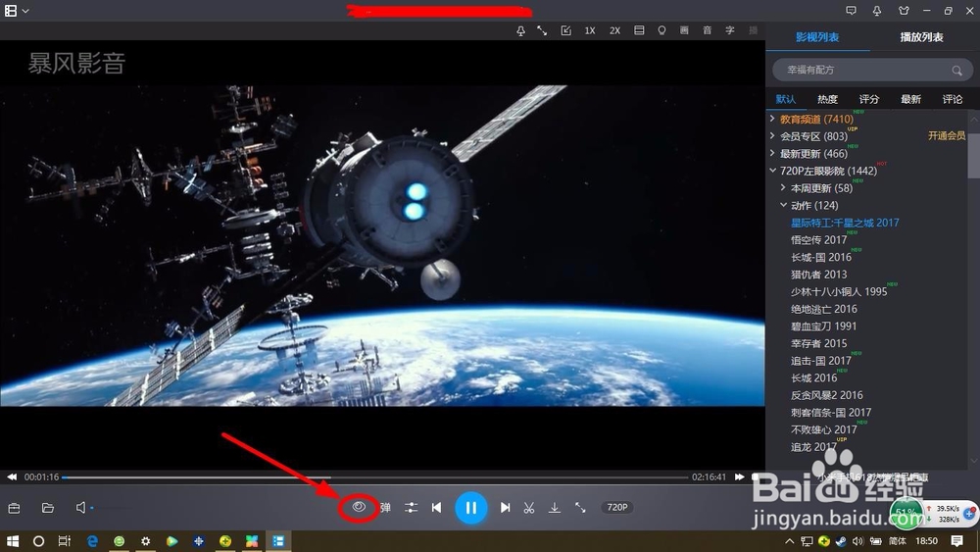Click the scrollbar in the movie list

click(973, 156)
